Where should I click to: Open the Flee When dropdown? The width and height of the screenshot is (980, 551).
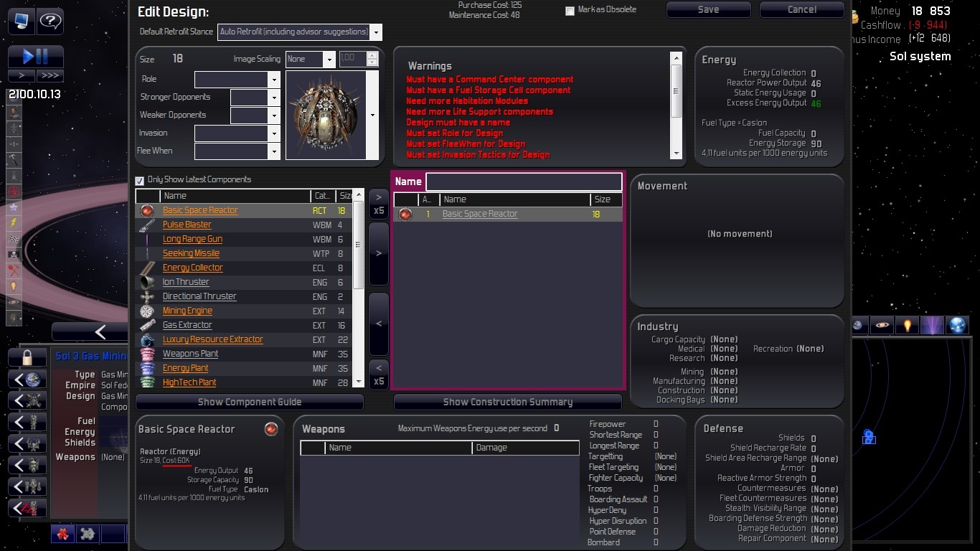(x=237, y=151)
